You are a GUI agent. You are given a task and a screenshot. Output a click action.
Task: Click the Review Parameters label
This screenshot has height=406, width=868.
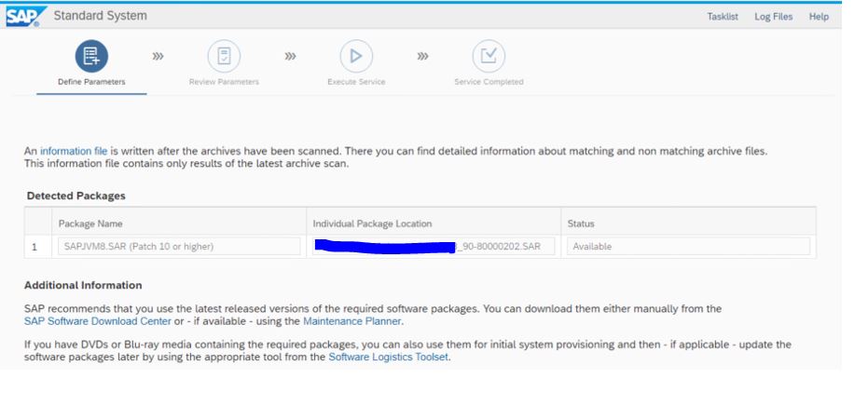[x=224, y=82]
